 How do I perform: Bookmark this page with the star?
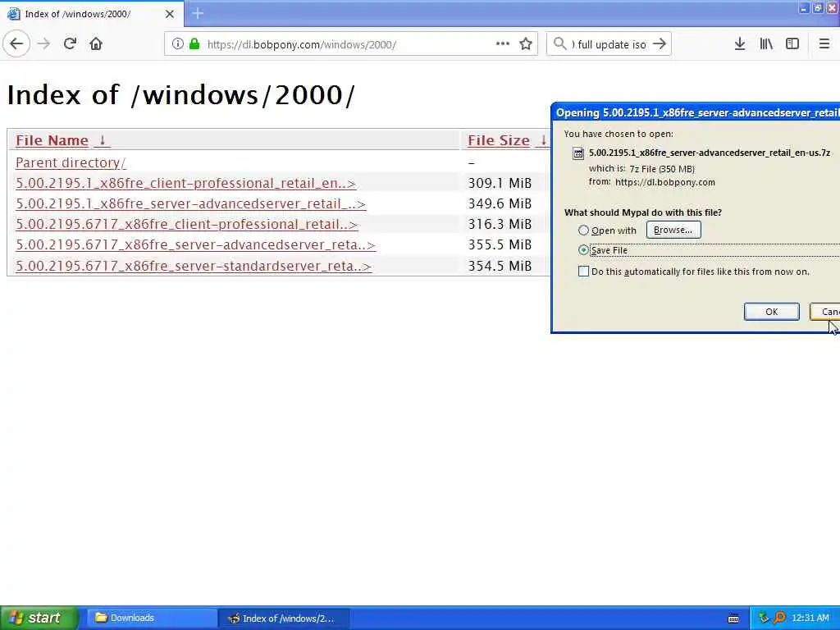(x=526, y=44)
